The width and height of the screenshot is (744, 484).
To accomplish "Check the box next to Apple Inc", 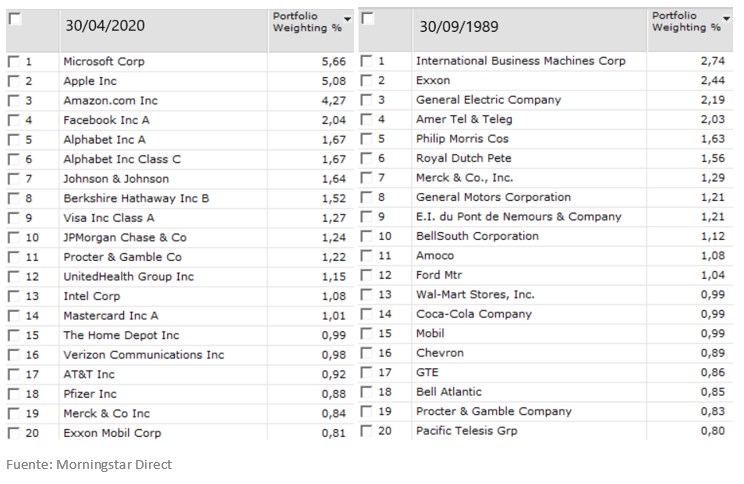I will pos(13,81).
